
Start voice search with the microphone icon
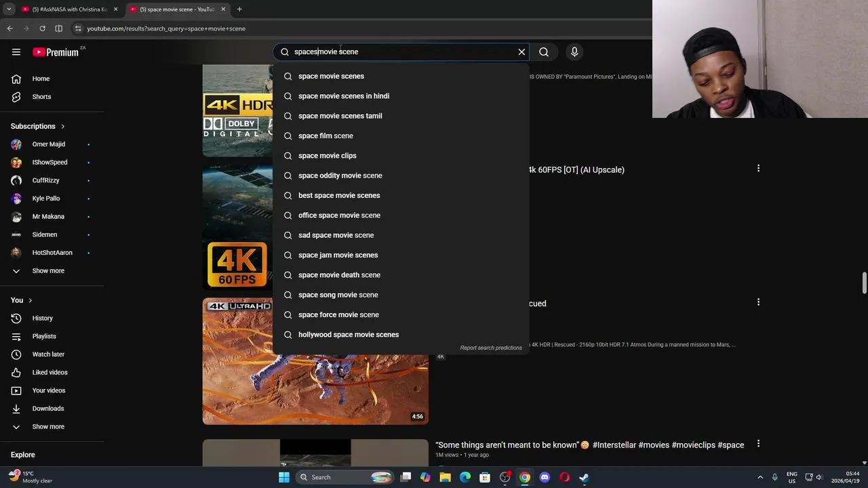coord(574,52)
